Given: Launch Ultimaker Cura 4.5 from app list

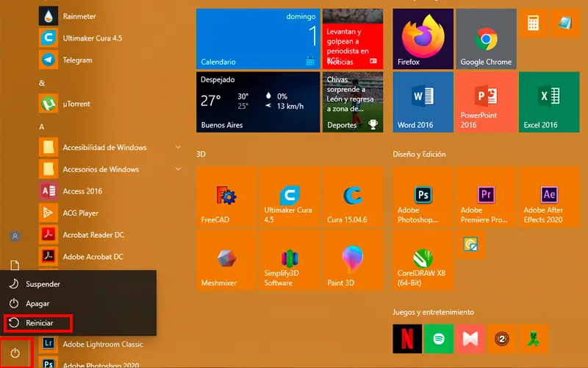Looking at the screenshot, I should (x=111, y=38).
